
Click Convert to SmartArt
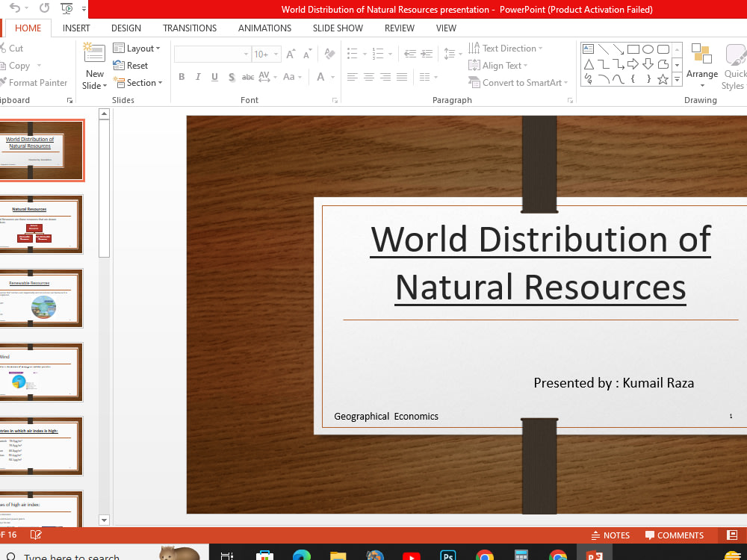(518, 83)
